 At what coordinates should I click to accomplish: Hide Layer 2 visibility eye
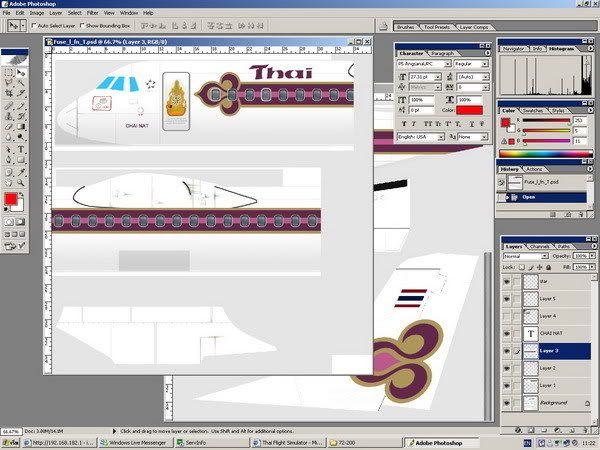tap(507, 368)
